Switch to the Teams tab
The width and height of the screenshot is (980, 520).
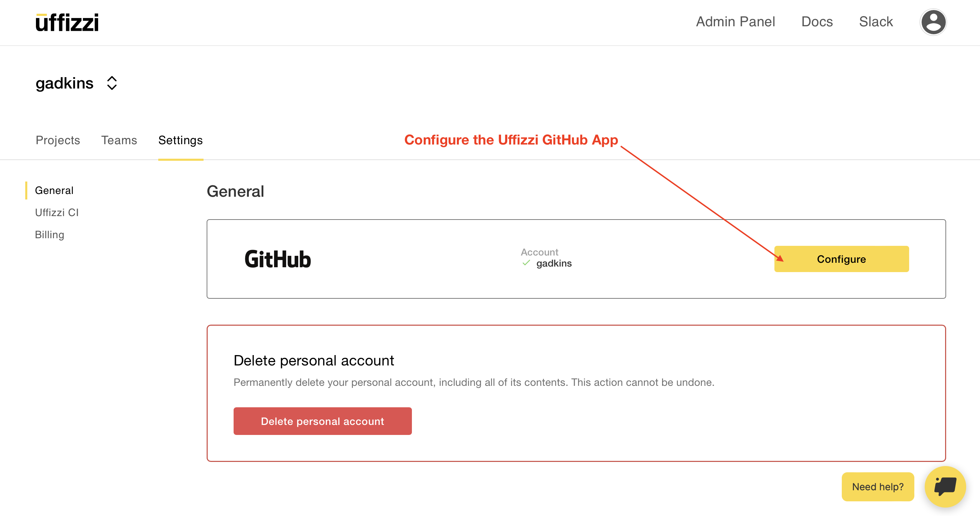click(119, 140)
